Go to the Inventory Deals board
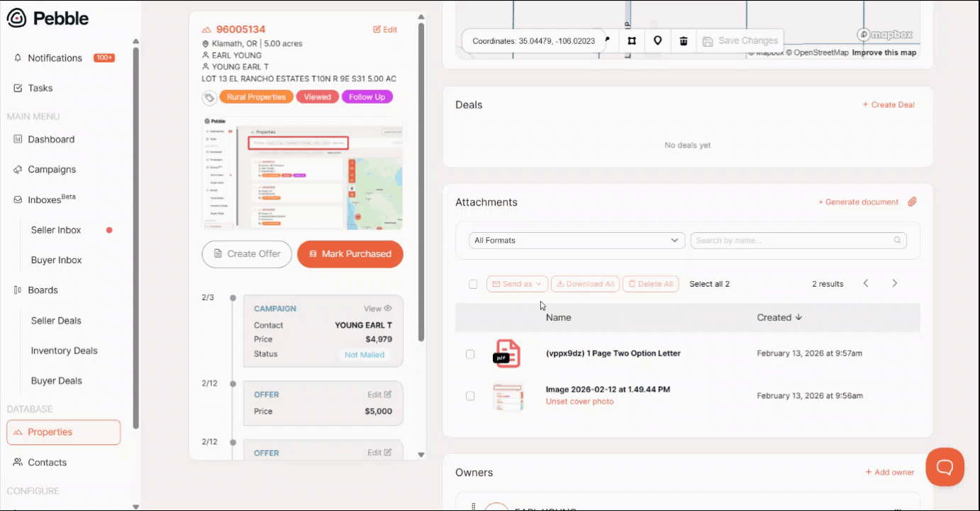980x511 pixels. tap(64, 351)
